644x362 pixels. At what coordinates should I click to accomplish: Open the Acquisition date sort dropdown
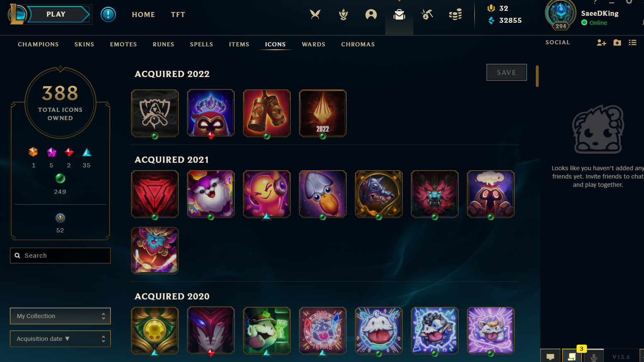[60, 339]
